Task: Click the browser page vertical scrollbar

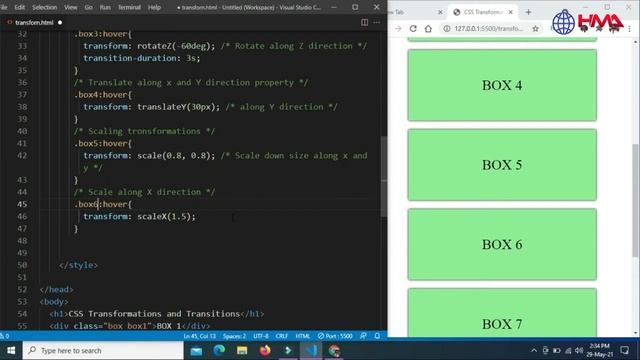Action: click(x=635, y=200)
